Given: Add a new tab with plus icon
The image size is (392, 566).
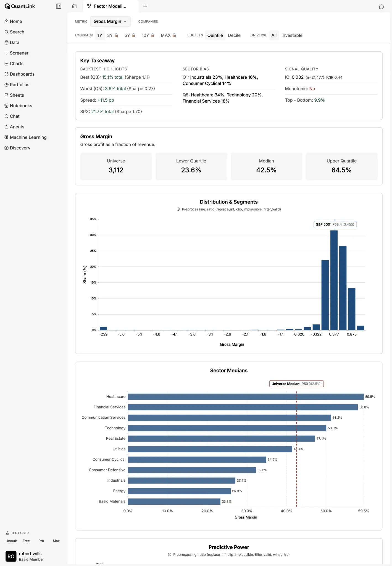Looking at the screenshot, I should 145,6.
